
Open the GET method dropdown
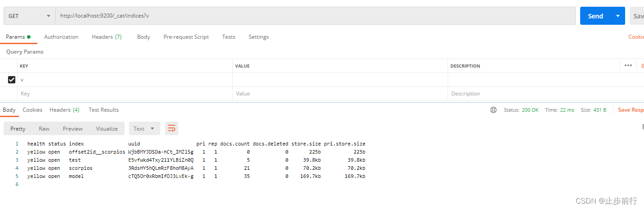pos(29,16)
